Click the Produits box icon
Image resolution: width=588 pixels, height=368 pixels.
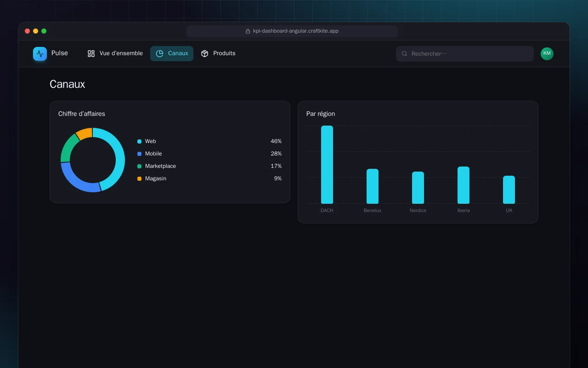(205, 53)
